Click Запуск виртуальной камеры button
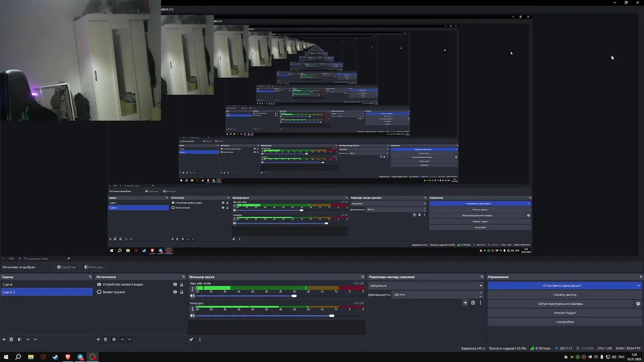The width and height of the screenshot is (644, 362). (x=560, y=304)
